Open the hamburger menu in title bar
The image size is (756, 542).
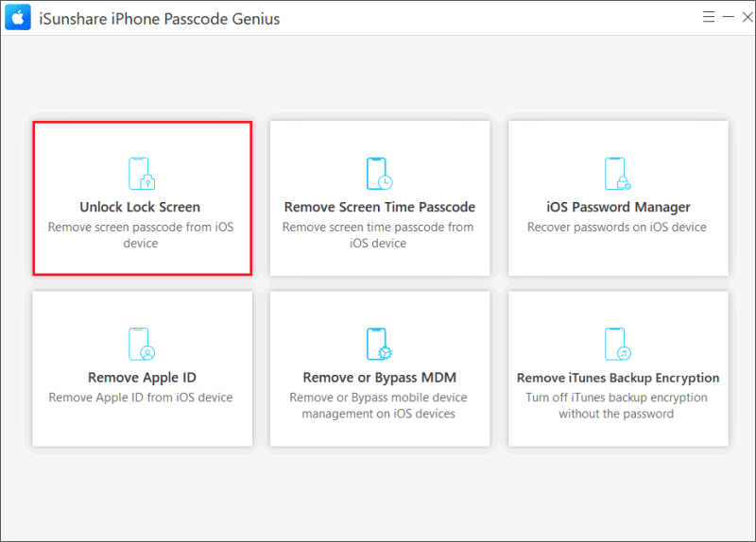[710, 18]
